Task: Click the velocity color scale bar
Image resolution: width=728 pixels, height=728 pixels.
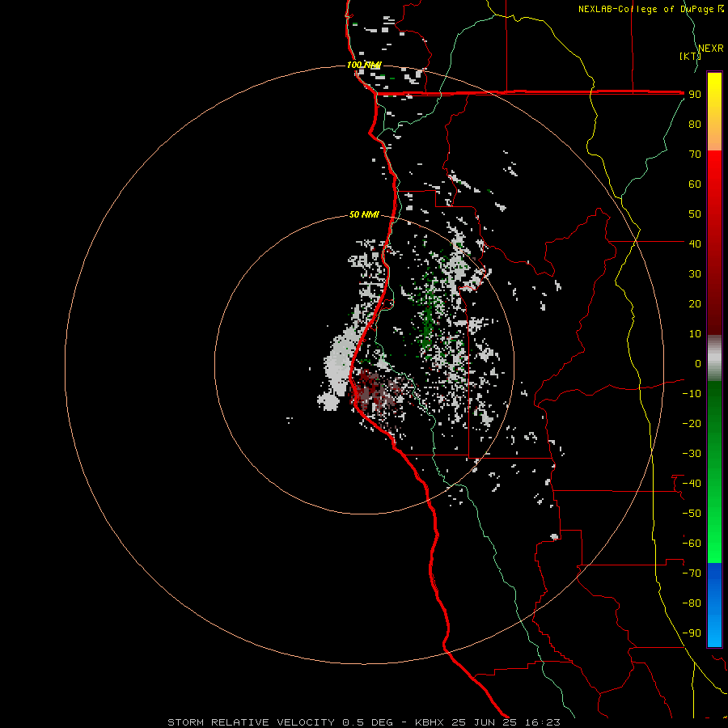Action: pyautogui.click(x=714, y=359)
